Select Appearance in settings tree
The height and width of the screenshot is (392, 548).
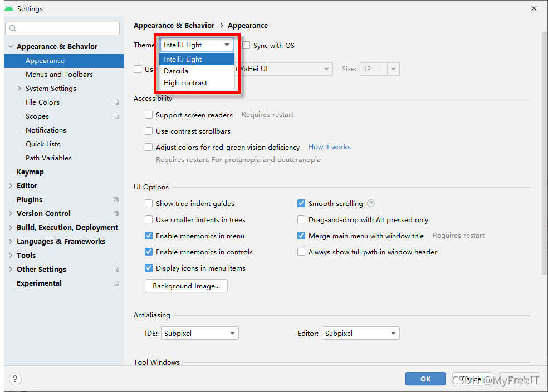[64, 61]
